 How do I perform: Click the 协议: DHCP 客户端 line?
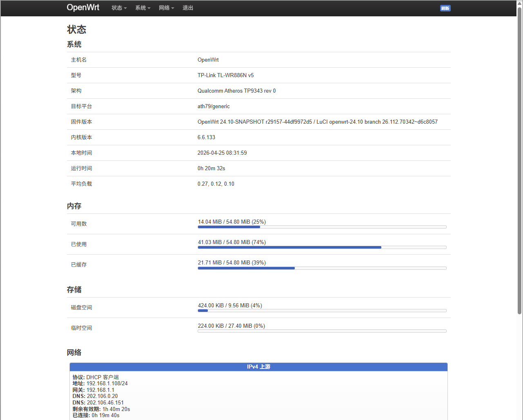[96, 377]
